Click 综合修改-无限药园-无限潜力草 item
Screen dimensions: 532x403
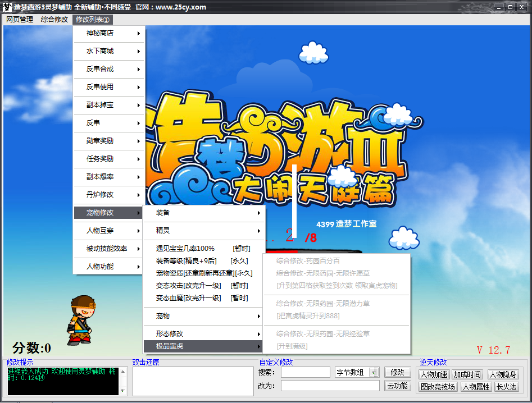[337, 304]
